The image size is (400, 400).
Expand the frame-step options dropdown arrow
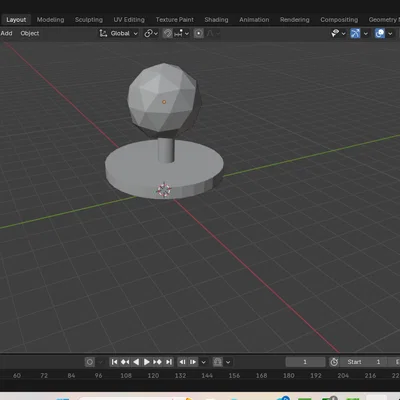click(203, 362)
